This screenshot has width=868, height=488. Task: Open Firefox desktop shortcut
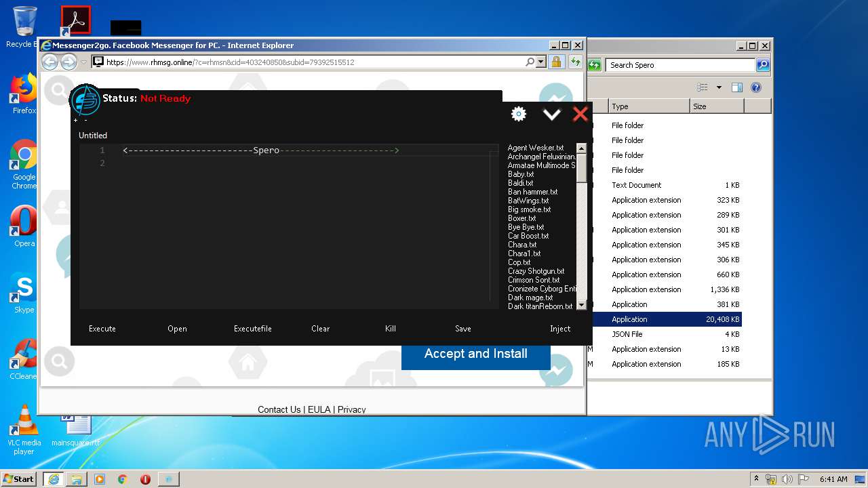click(24, 94)
